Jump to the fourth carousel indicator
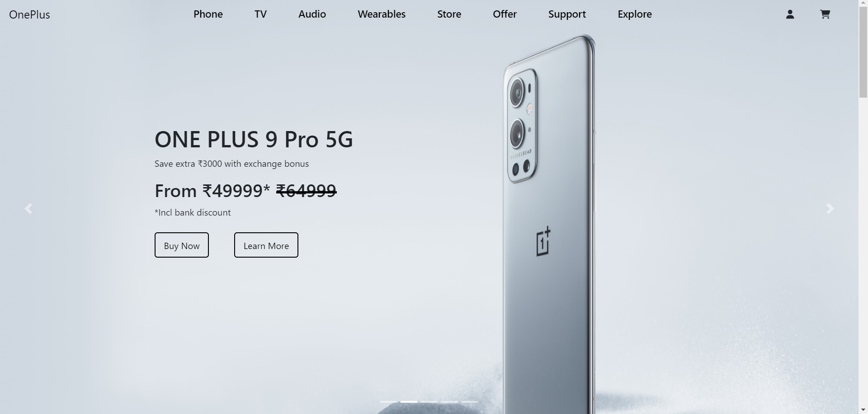 click(x=449, y=401)
